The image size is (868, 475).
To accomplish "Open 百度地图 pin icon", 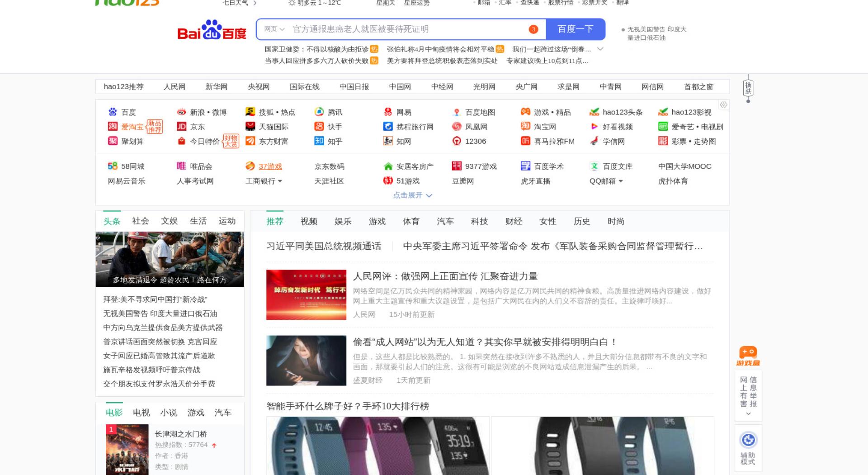I will (457, 112).
